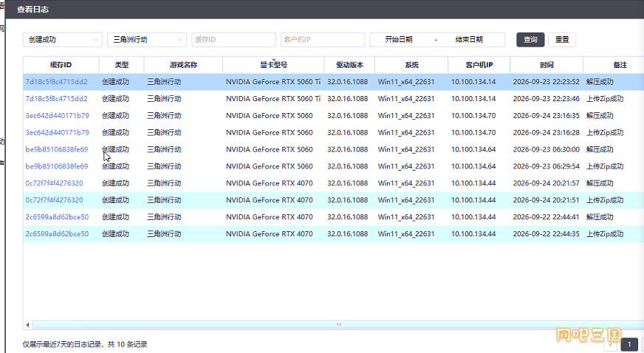Click the table's horizontal scrollbar thumb
Screen dimensions: 644x353
point(338,325)
